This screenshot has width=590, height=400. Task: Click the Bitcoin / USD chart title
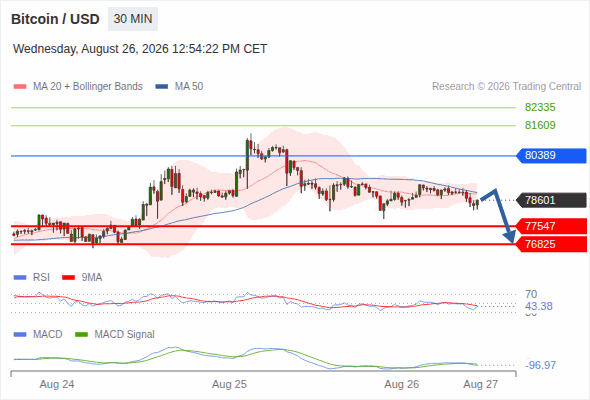tap(55, 19)
